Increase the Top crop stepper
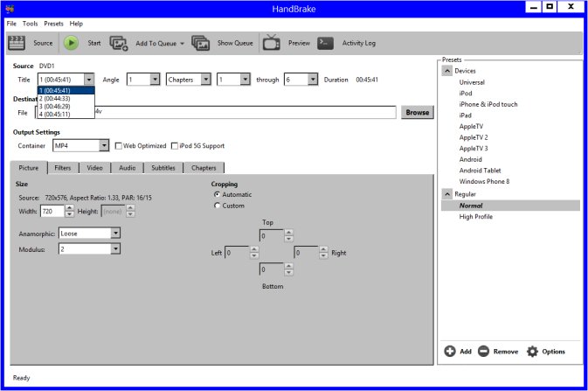The width and height of the screenshot is (588, 391). (x=288, y=233)
